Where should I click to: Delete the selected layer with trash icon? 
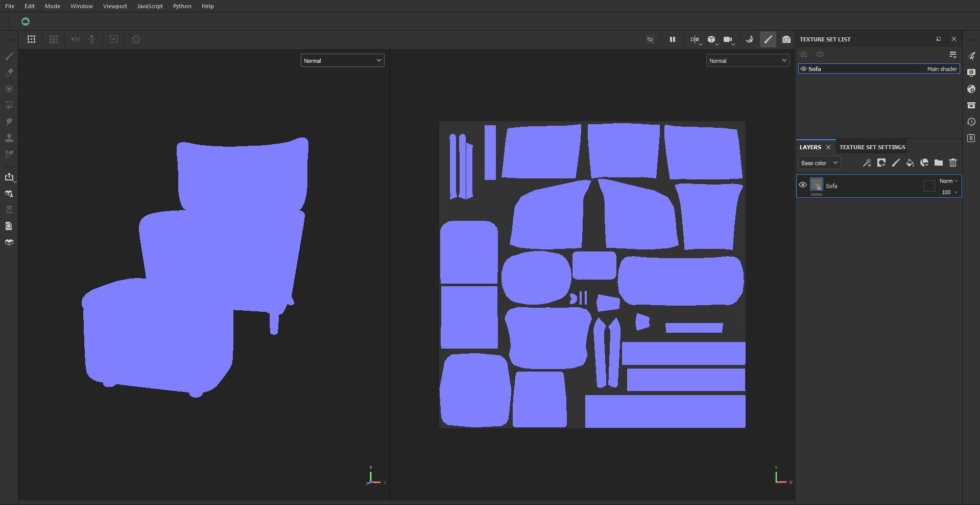[953, 163]
